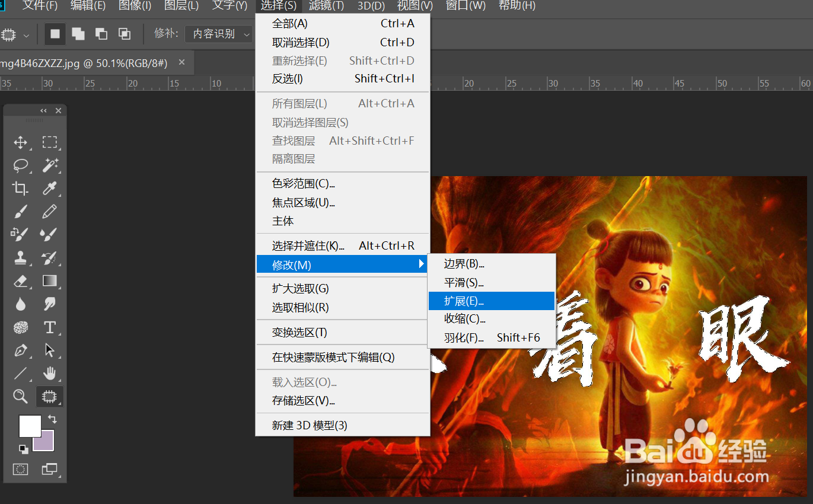This screenshot has height=504, width=813.
Task: Choose 取消选择(D) menu entry
Action: tap(343, 43)
